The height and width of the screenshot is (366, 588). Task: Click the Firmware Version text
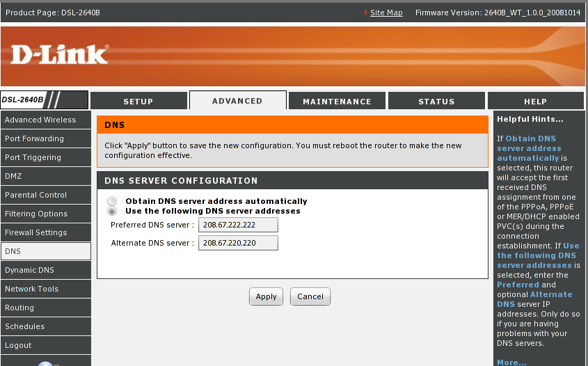coord(498,13)
